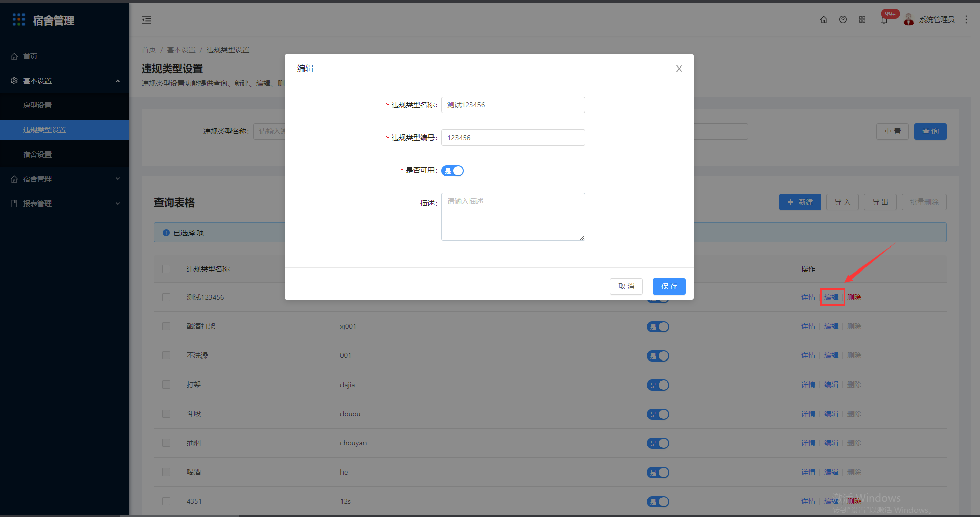Click 编辑 link for 酗酒打架 row

pyautogui.click(x=831, y=326)
